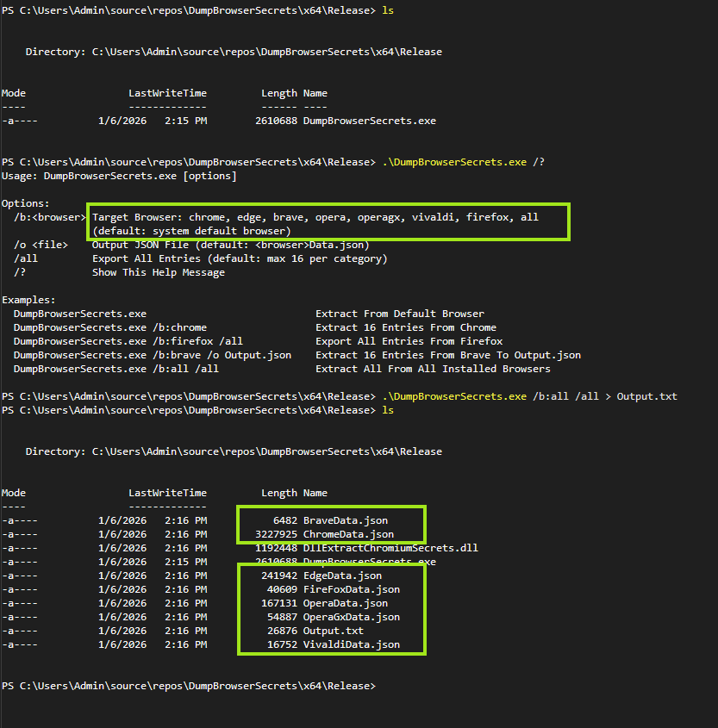718x728 pixels.
Task: Click the 167131 length value
Action: click(279, 604)
